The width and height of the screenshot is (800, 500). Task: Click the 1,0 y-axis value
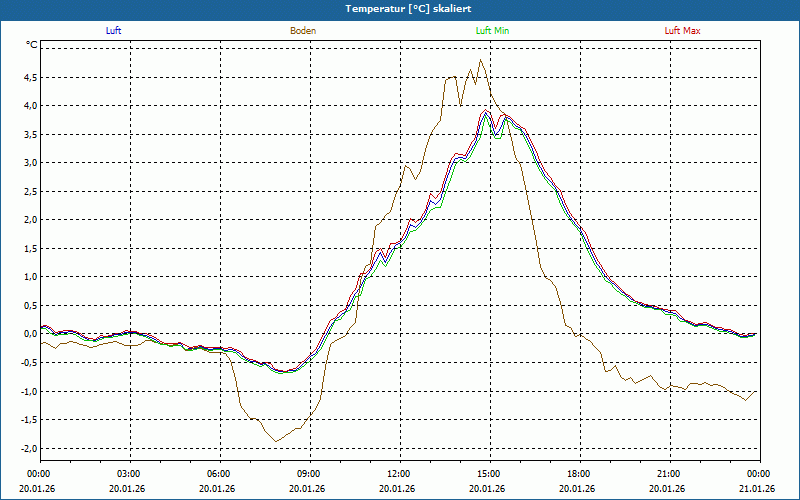tap(30, 277)
